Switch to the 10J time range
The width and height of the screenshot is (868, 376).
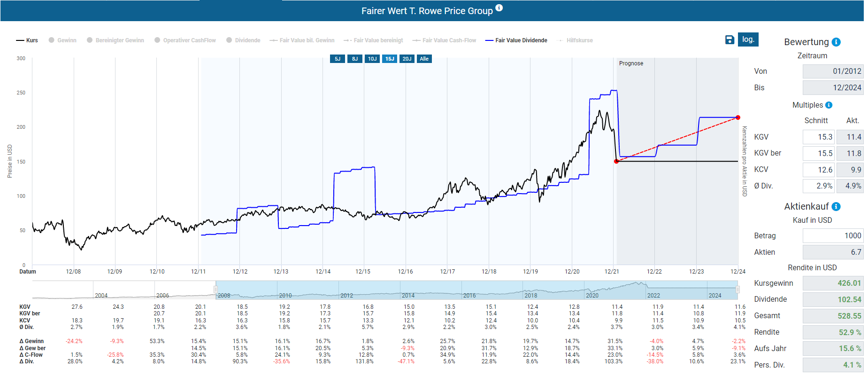(x=372, y=59)
